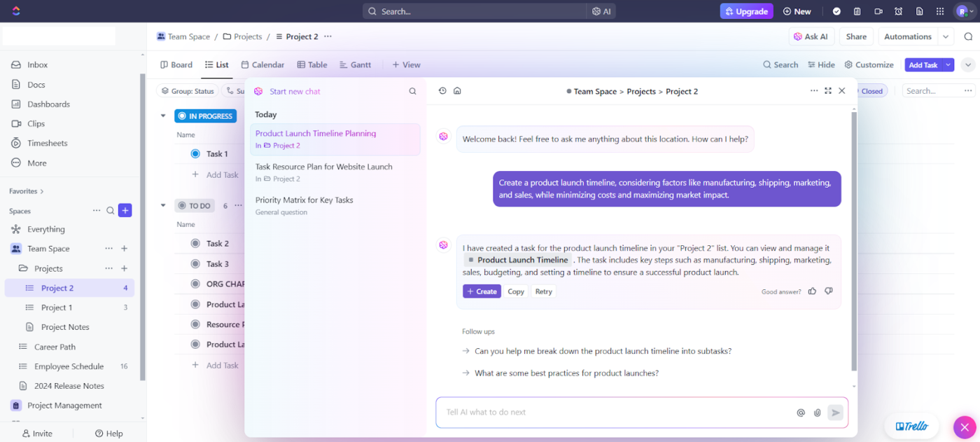The width and height of the screenshot is (980, 442).
Task: Open the user avatar menu
Action: pos(965,11)
